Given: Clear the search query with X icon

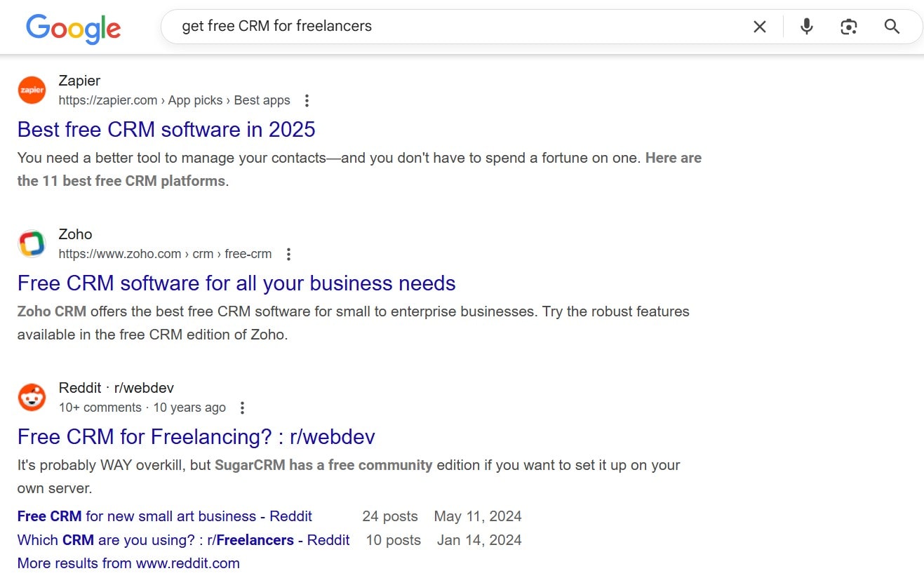Looking at the screenshot, I should (x=760, y=27).
